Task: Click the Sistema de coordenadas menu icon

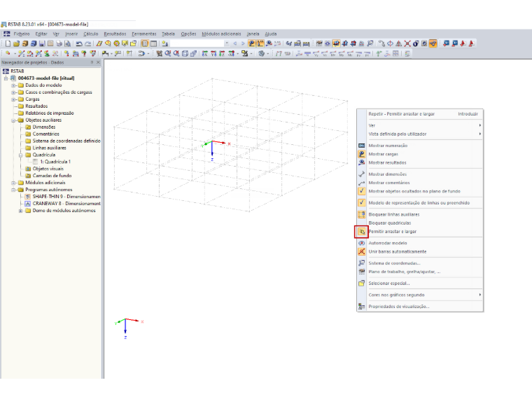Action: (x=362, y=263)
